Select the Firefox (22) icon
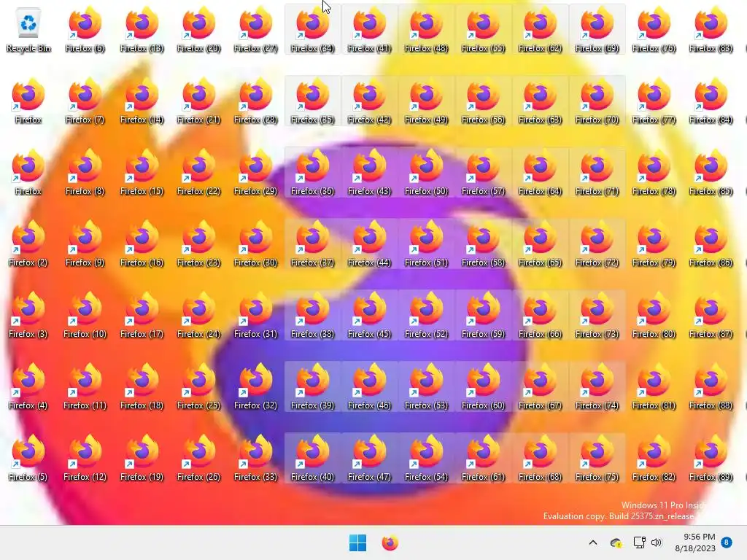747x560 pixels. (x=198, y=172)
